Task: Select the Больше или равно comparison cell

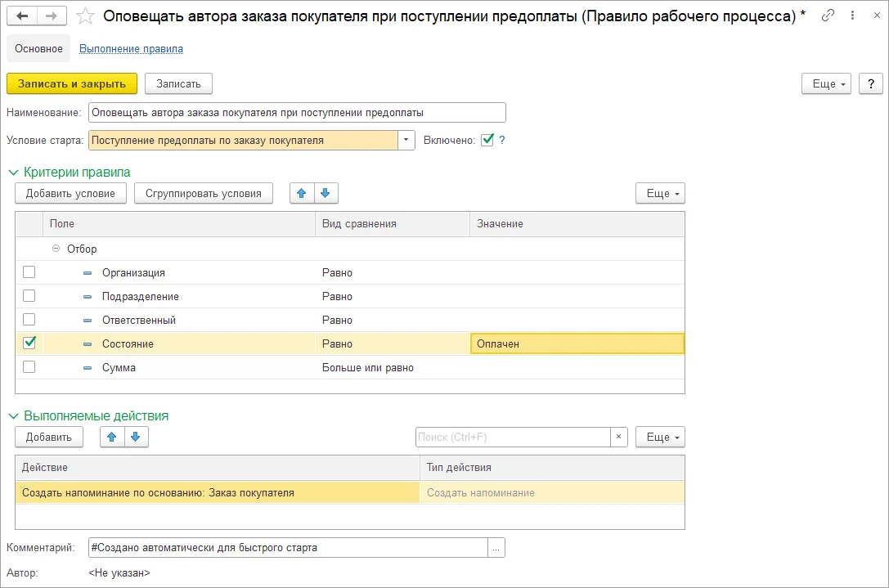Action: point(393,367)
